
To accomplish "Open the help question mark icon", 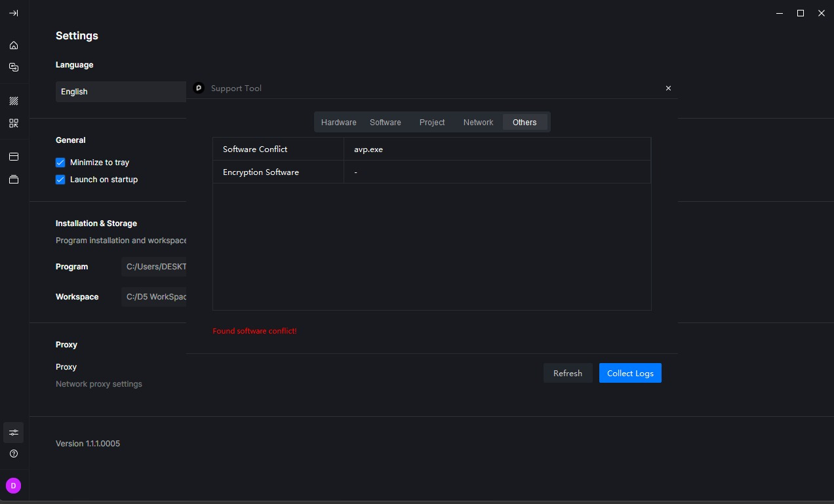I will coord(14,454).
